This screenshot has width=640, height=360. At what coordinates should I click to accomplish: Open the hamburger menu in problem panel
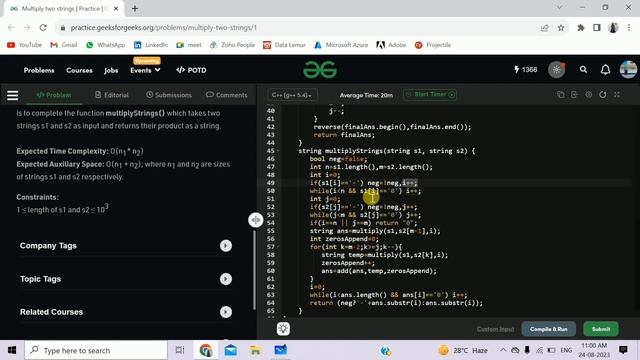[13, 95]
